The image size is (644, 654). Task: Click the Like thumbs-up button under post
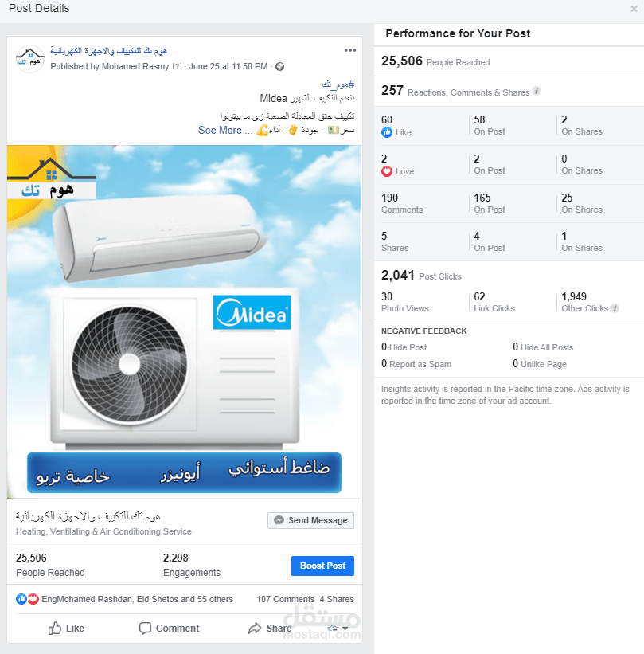(x=66, y=629)
